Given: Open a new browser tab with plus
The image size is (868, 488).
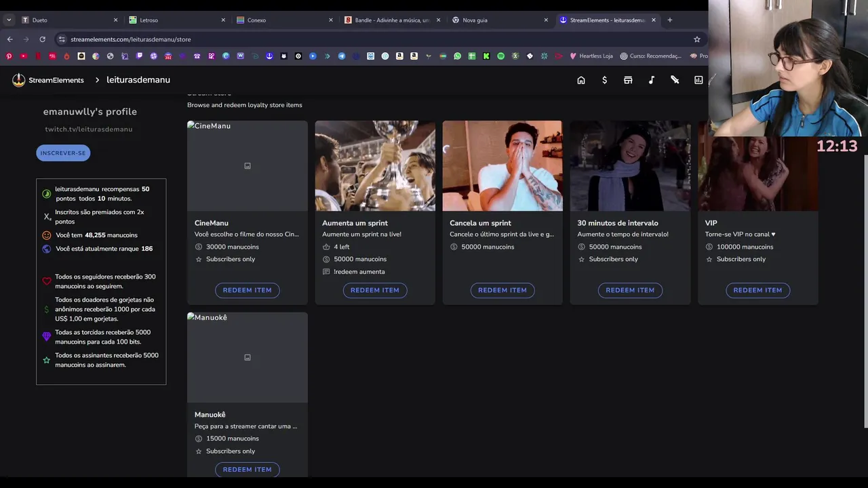Looking at the screenshot, I should [x=669, y=20].
